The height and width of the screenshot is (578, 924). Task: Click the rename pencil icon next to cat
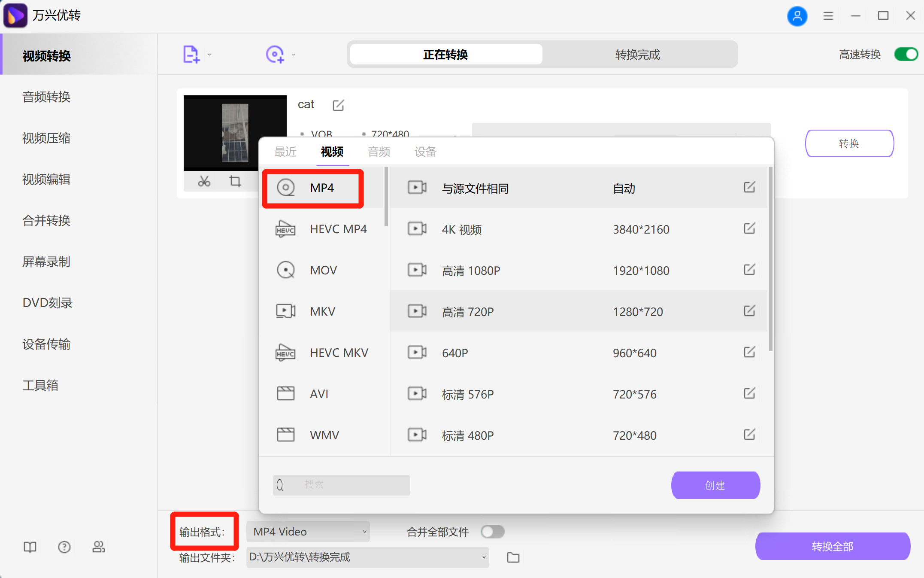[338, 105]
